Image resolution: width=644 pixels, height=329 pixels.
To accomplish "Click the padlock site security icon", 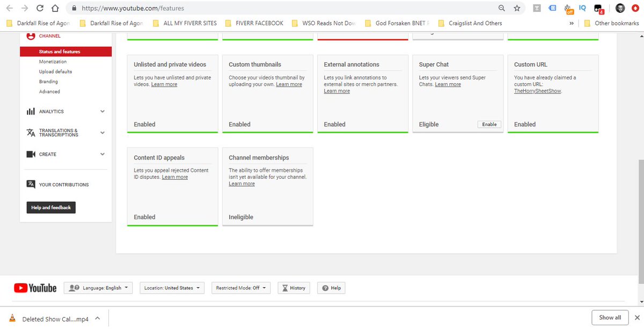I will pos(74,9).
